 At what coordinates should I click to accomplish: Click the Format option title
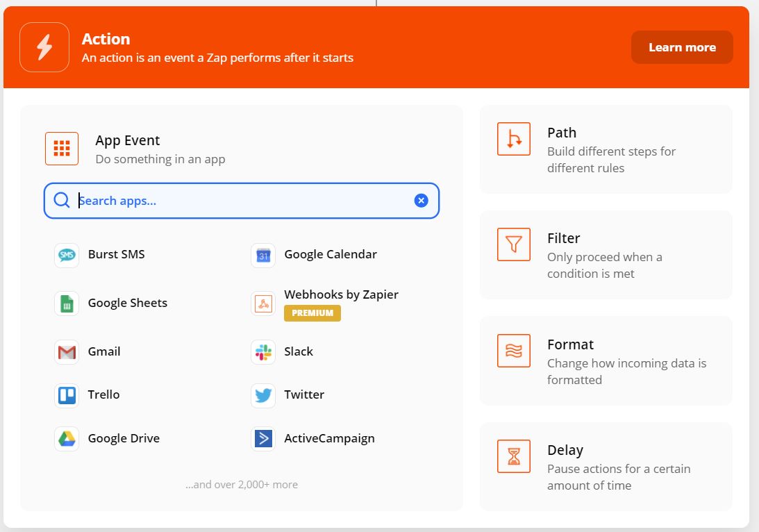click(x=570, y=344)
